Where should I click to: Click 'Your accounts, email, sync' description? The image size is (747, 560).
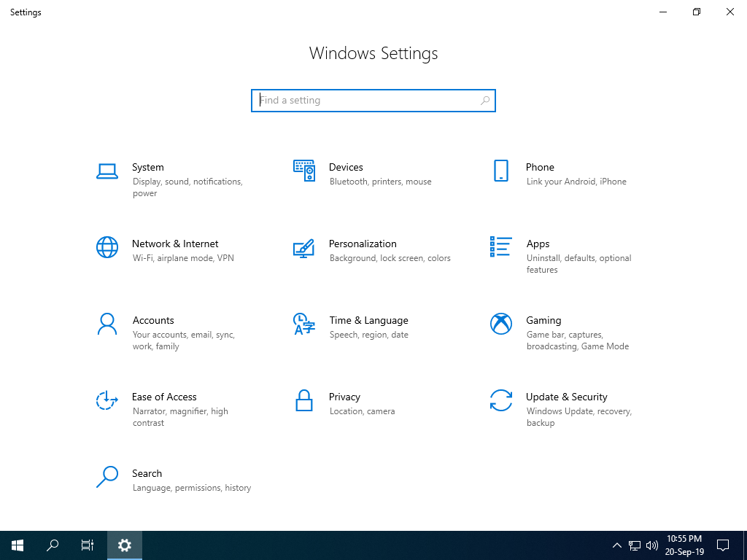tap(183, 341)
